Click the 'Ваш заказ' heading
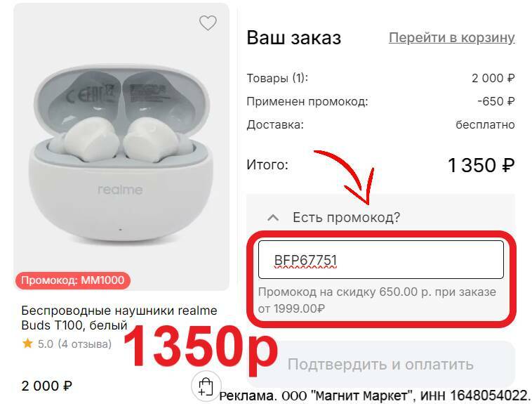532x404 pixels. [x=294, y=37]
